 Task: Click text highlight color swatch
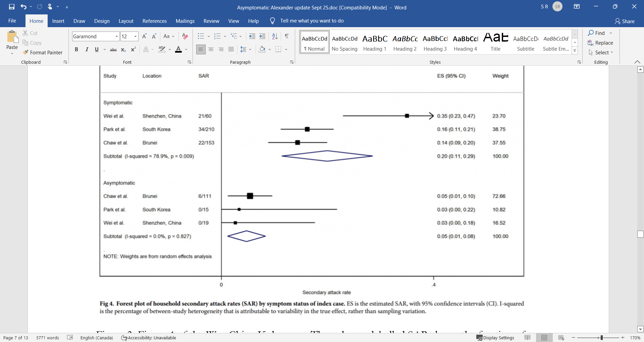(162, 50)
